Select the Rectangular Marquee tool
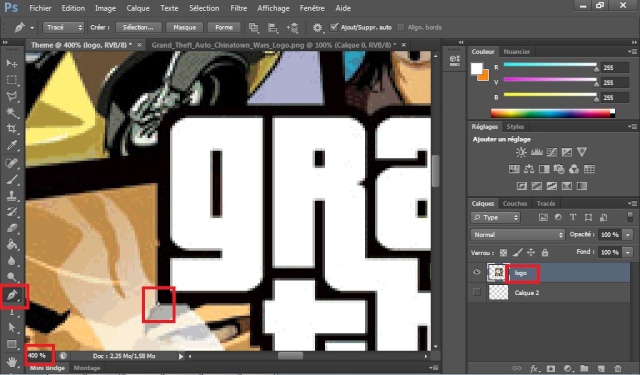The image size is (640, 375). coord(12,80)
